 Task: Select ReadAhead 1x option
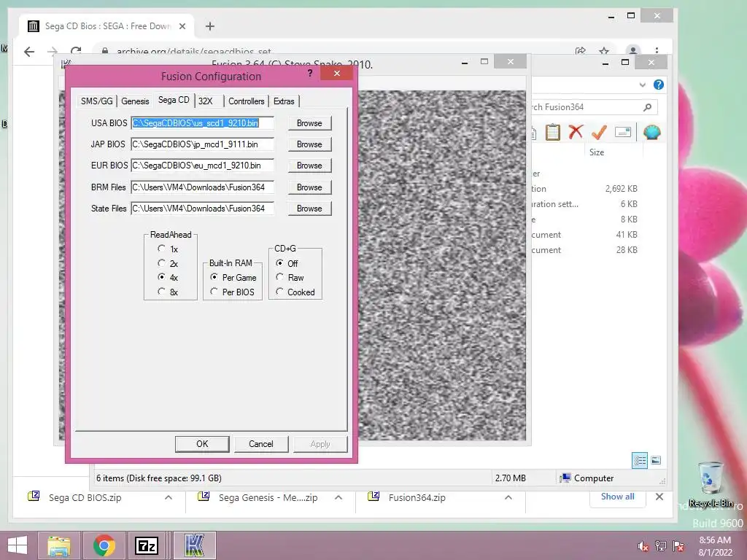161,249
